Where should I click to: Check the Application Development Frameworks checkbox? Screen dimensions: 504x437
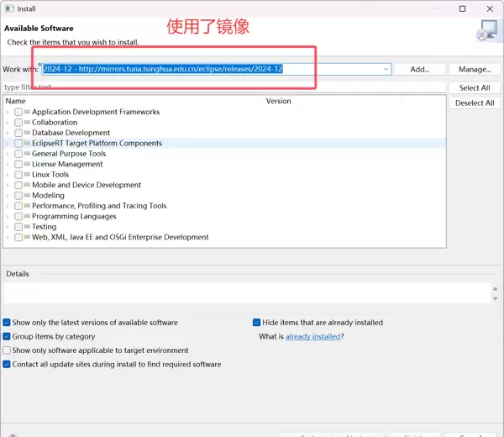(18, 113)
